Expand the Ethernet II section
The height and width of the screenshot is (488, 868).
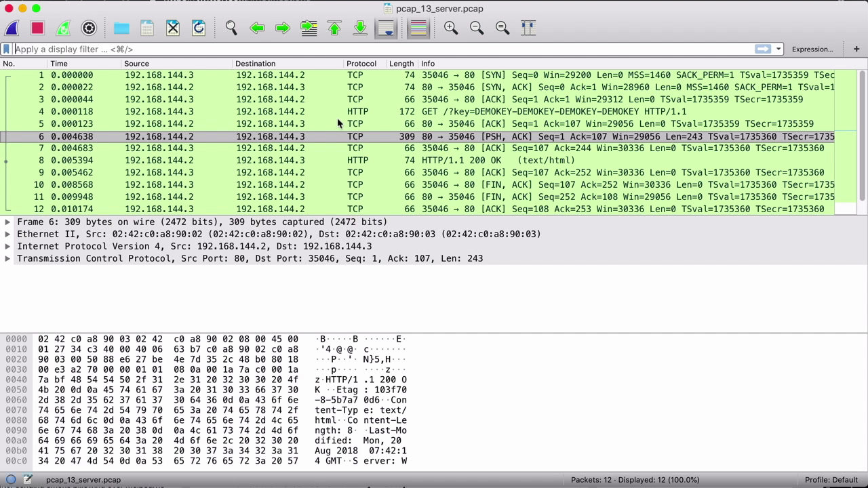point(7,234)
